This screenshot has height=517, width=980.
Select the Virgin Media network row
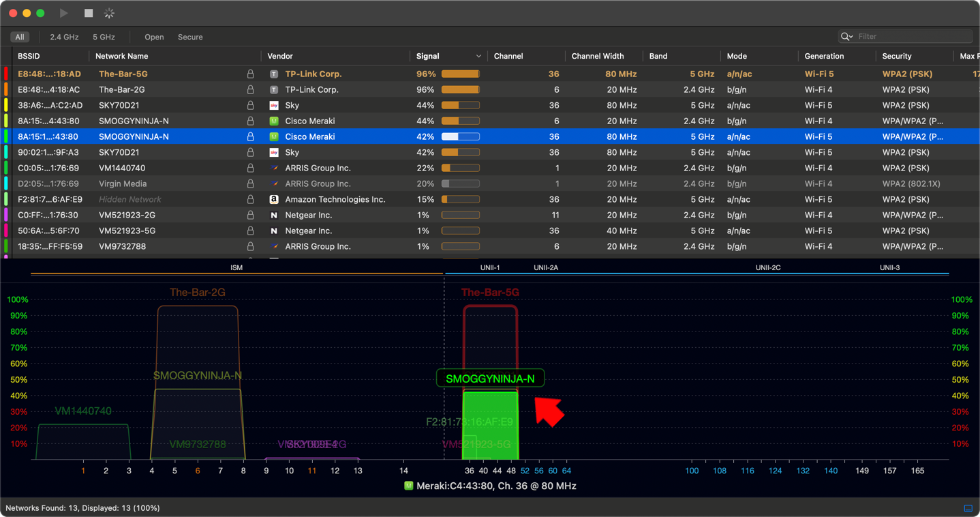(490, 183)
